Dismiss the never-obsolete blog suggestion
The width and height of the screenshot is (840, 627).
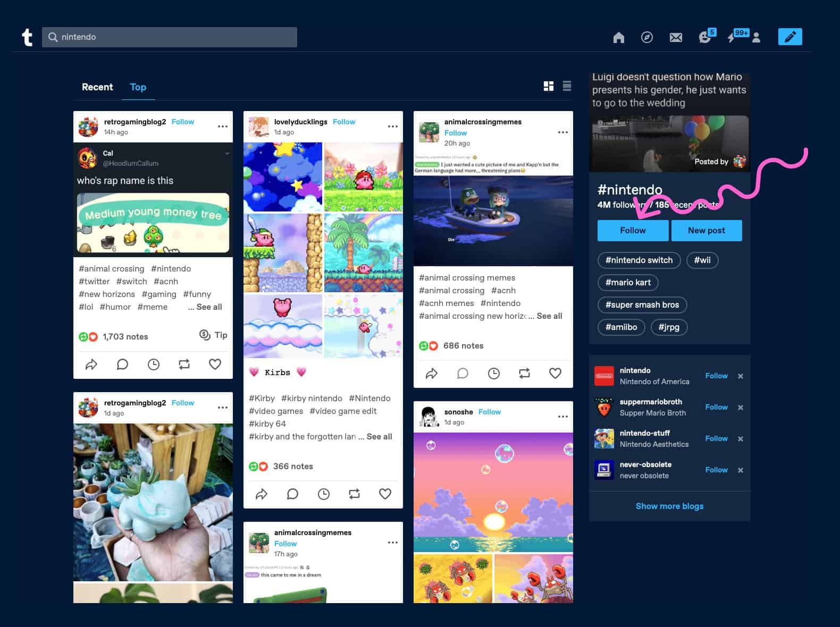(741, 470)
